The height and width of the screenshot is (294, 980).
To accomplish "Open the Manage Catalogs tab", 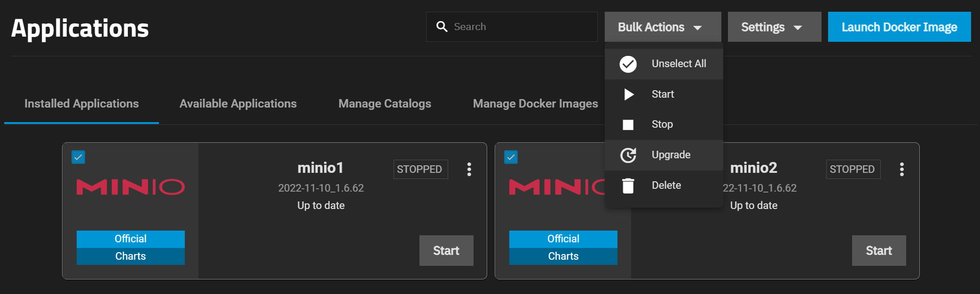I will [385, 104].
